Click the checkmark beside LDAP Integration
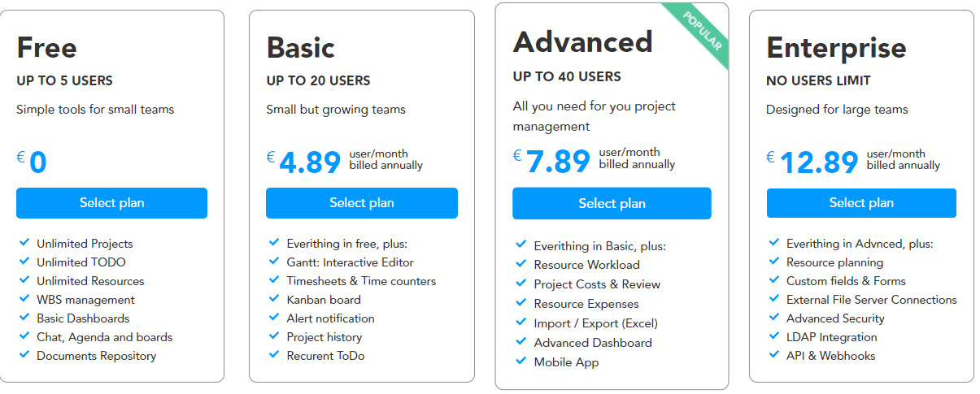Screen dimensions: 980x394 point(774,336)
